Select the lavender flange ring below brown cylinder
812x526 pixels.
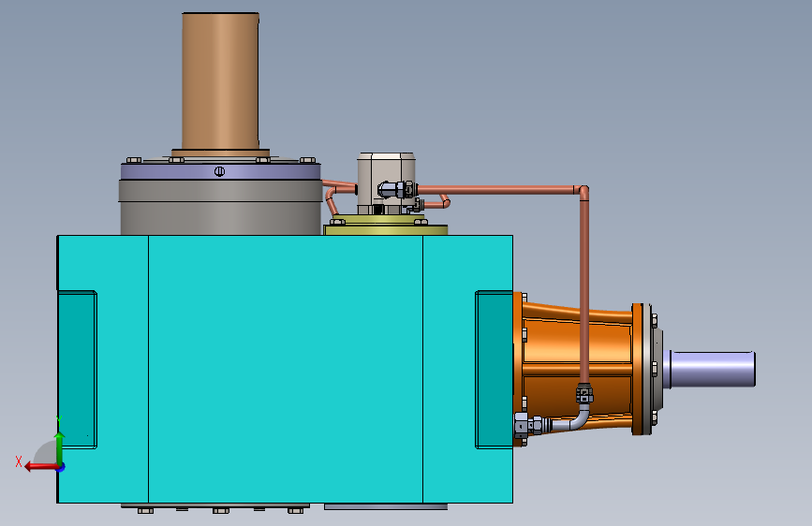(x=221, y=171)
